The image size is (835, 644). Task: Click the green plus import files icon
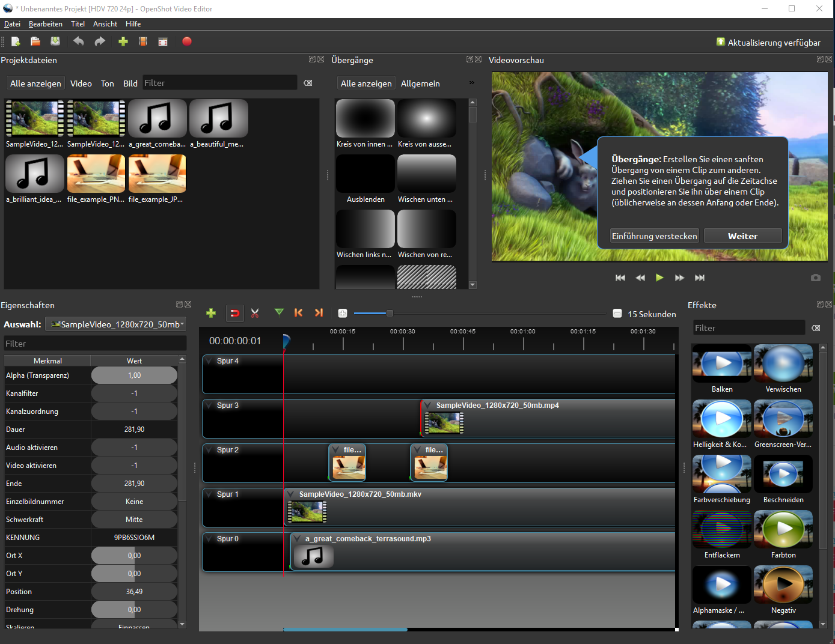pos(123,41)
